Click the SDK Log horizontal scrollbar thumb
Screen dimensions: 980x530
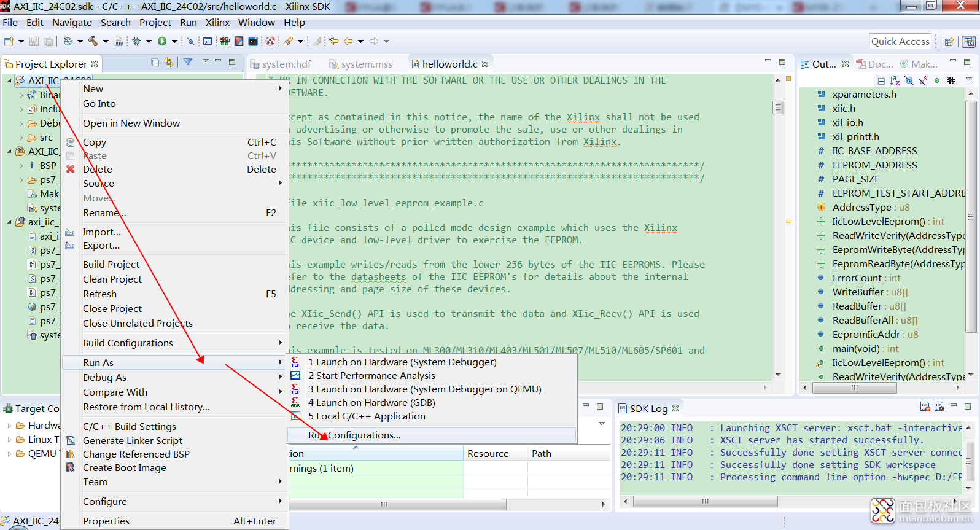click(706, 502)
